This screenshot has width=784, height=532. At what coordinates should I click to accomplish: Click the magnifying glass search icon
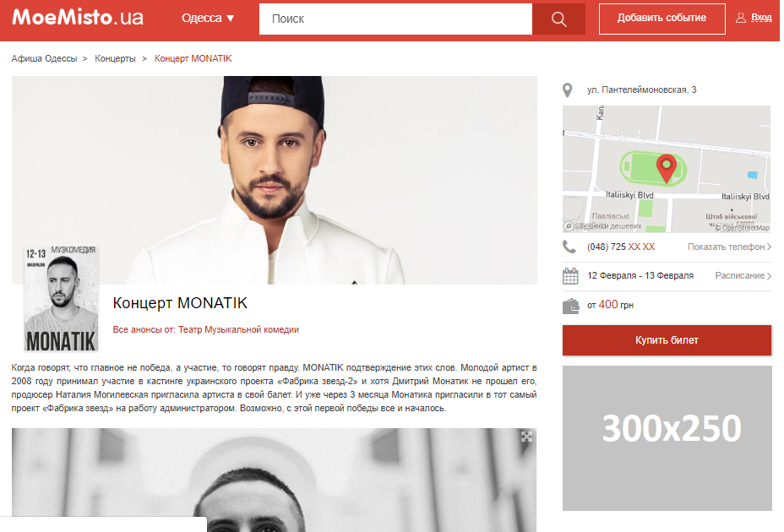point(558,19)
